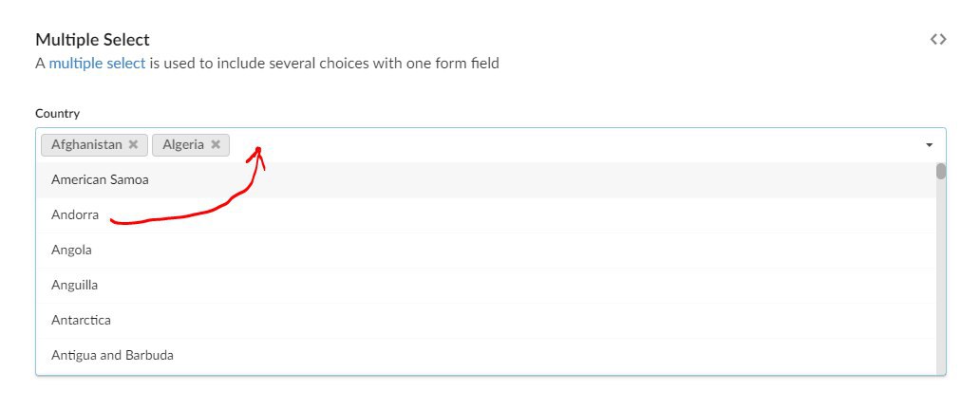Remove the Algeria tag with its x icon

tap(216, 144)
